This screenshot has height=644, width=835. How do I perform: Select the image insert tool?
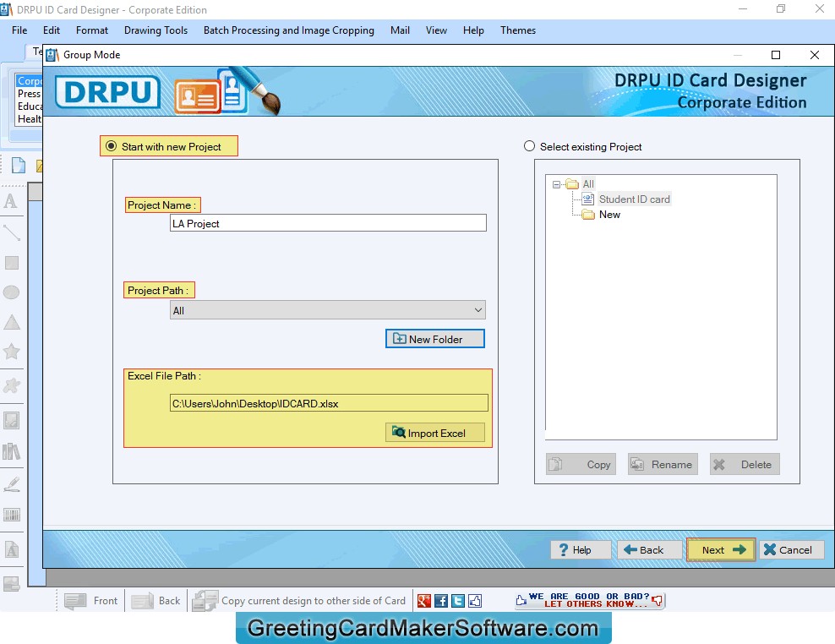(12, 420)
